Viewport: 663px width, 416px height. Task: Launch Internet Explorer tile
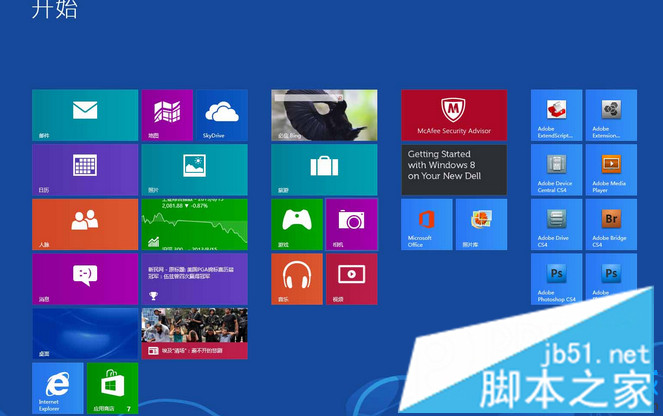(x=57, y=388)
